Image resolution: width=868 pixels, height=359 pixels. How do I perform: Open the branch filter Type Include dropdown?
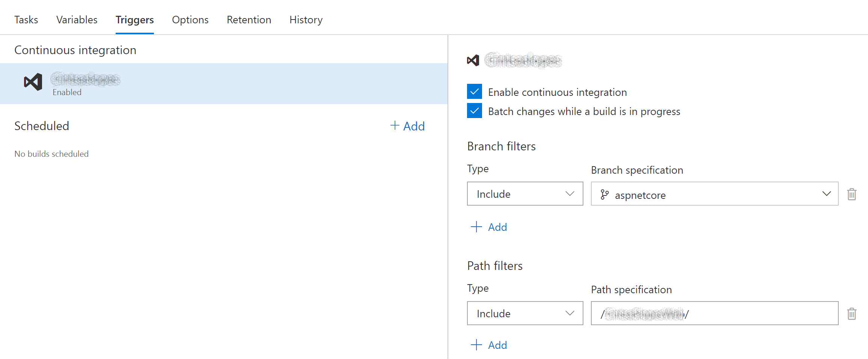[525, 194]
